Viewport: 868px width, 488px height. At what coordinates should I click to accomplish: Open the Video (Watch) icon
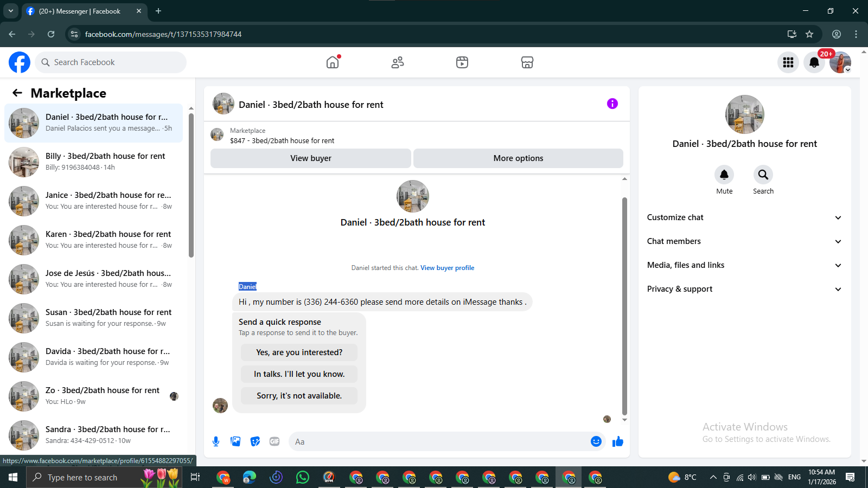point(462,62)
